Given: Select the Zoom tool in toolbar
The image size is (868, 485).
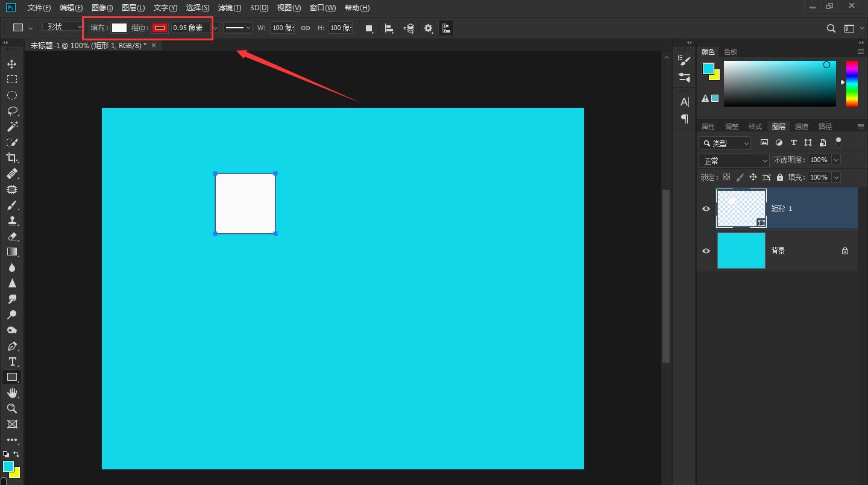Looking at the screenshot, I should pos(11,408).
